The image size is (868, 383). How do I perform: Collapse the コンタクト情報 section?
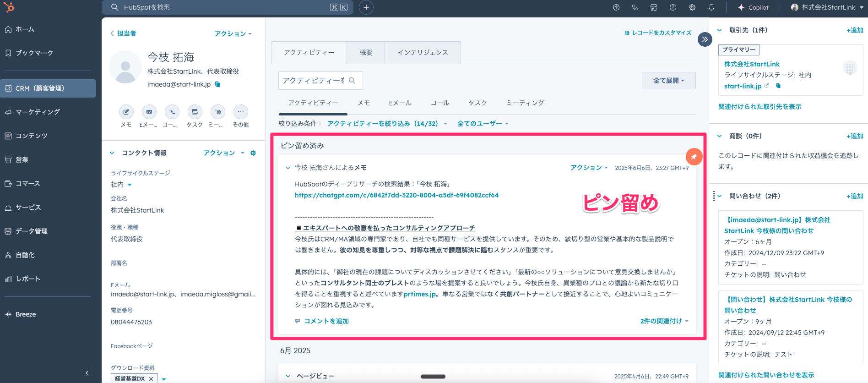click(112, 153)
